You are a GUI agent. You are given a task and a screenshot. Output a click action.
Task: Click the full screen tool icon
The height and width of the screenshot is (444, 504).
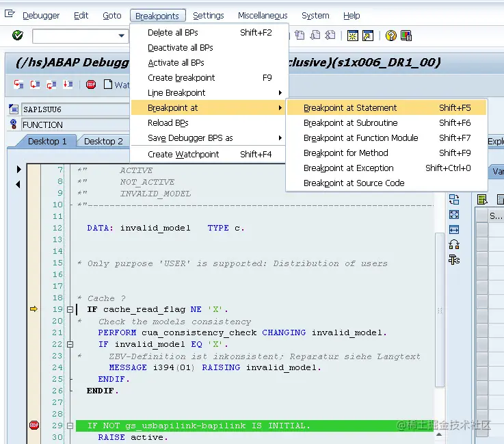point(454,214)
